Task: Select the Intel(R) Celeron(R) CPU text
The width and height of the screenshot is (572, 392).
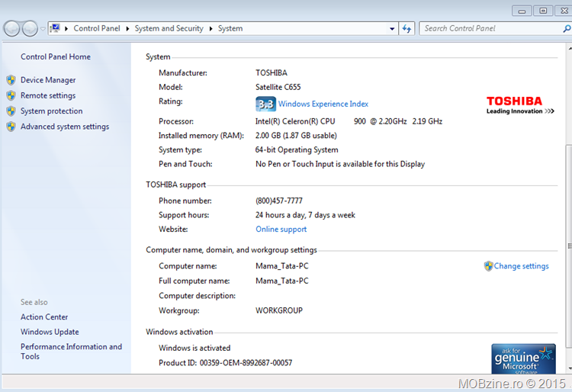Action: (295, 121)
